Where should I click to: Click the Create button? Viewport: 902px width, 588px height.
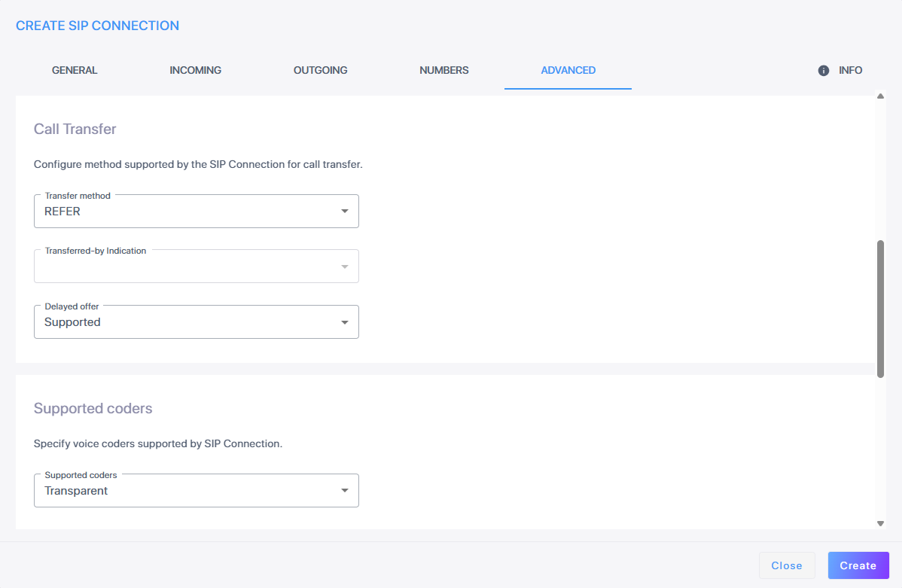[x=858, y=565]
